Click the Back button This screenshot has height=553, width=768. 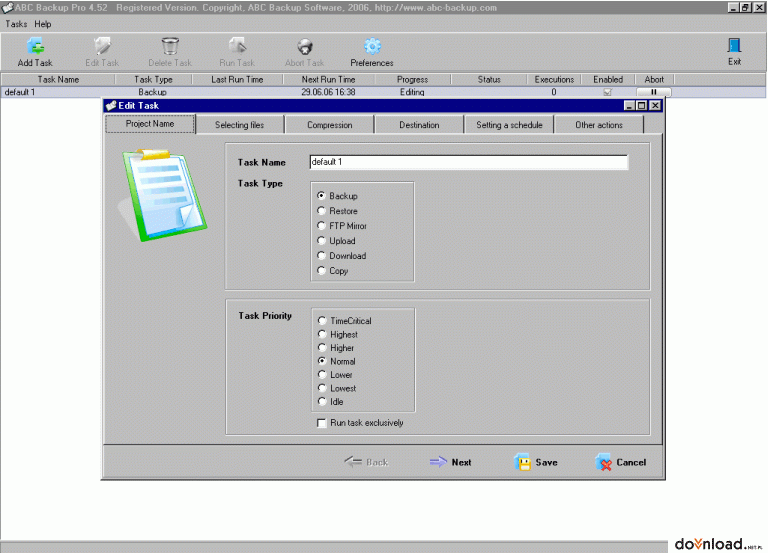click(366, 462)
